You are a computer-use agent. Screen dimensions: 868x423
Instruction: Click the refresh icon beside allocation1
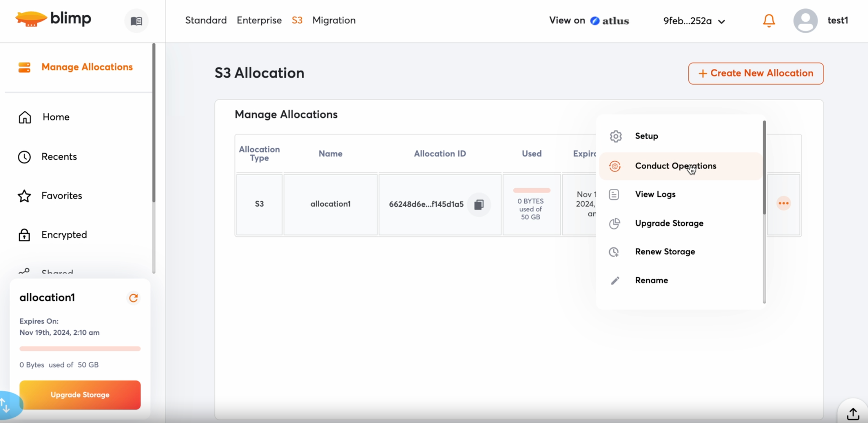coord(133,298)
